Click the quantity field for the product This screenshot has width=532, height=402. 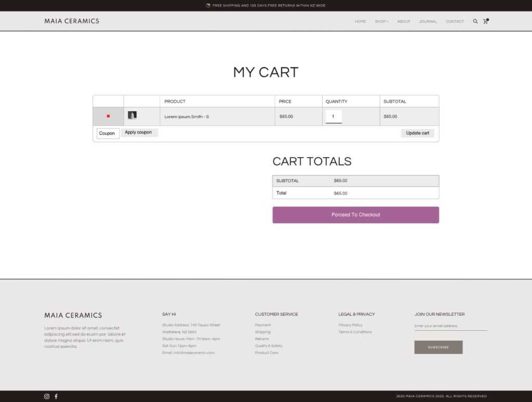(x=334, y=116)
